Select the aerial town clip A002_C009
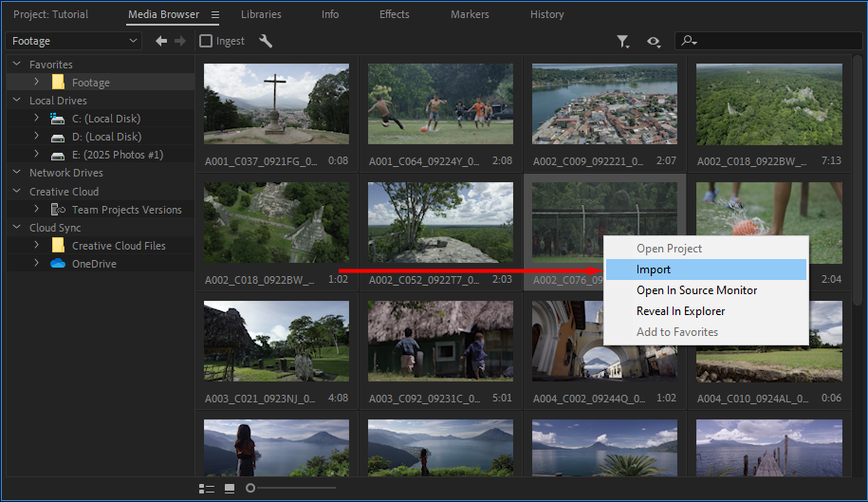Viewport: 868px width, 502px height. (x=604, y=104)
